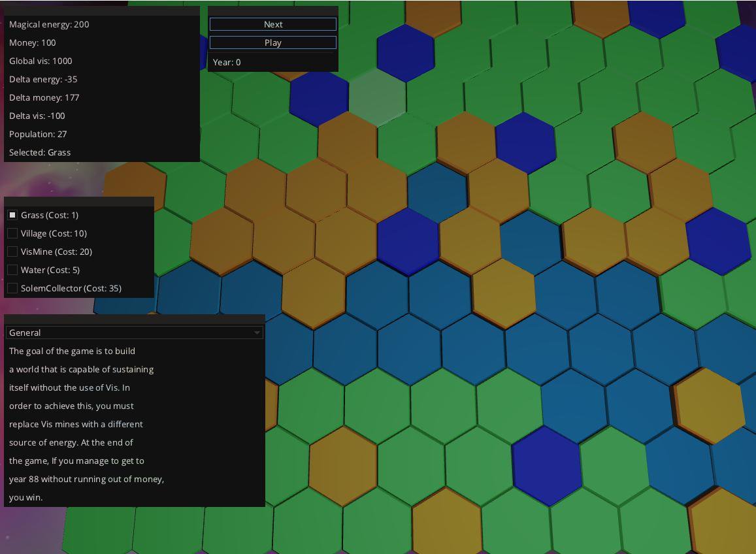This screenshot has height=554, width=756.
Task: Click the highlighted light-green hex tile
Action: (x=377, y=97)
